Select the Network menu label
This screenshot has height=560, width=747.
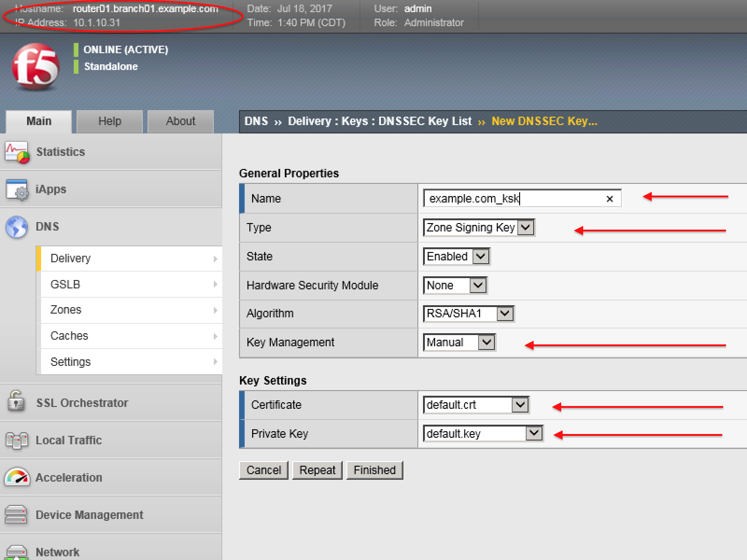pos(57,552)
